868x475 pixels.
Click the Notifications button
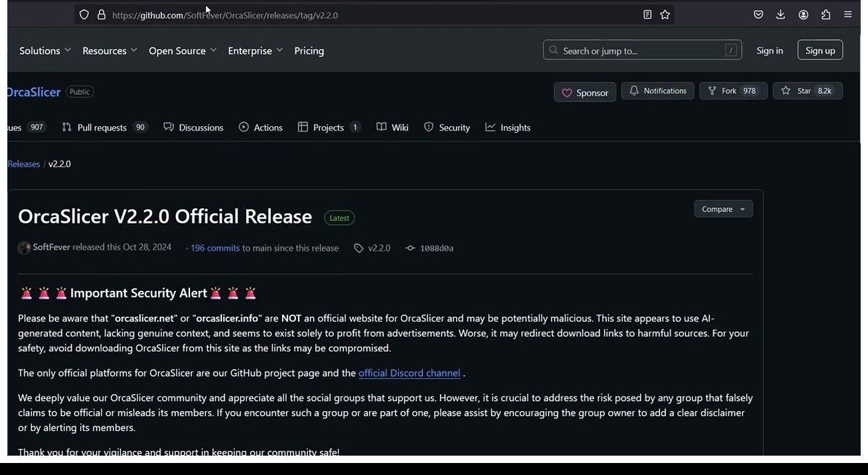click(x=658, y=91)
